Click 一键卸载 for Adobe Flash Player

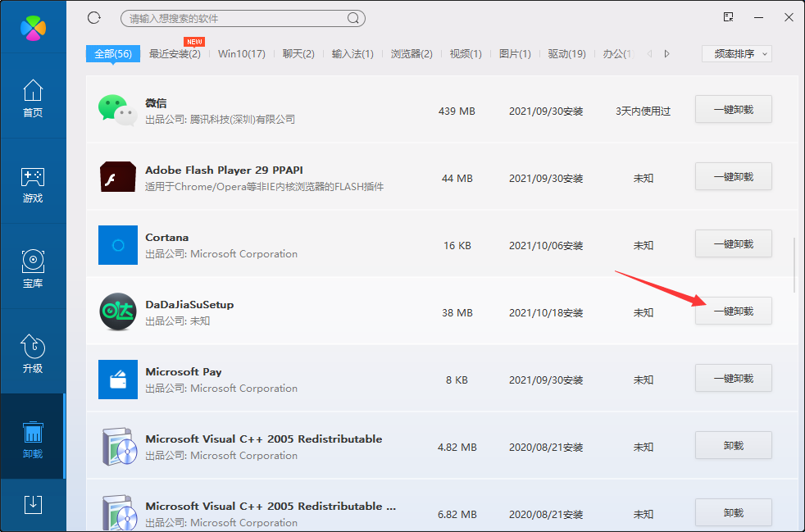click(734, 176)
